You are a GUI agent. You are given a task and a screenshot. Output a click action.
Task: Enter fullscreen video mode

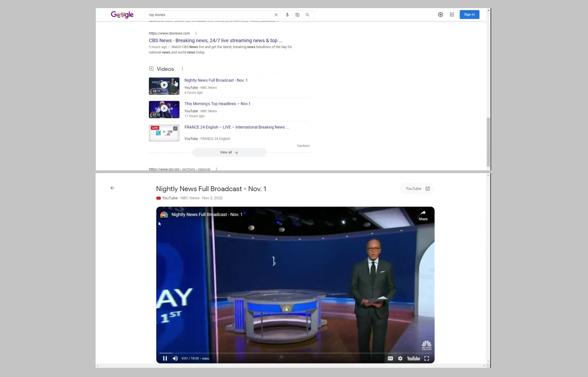(426, 358)
